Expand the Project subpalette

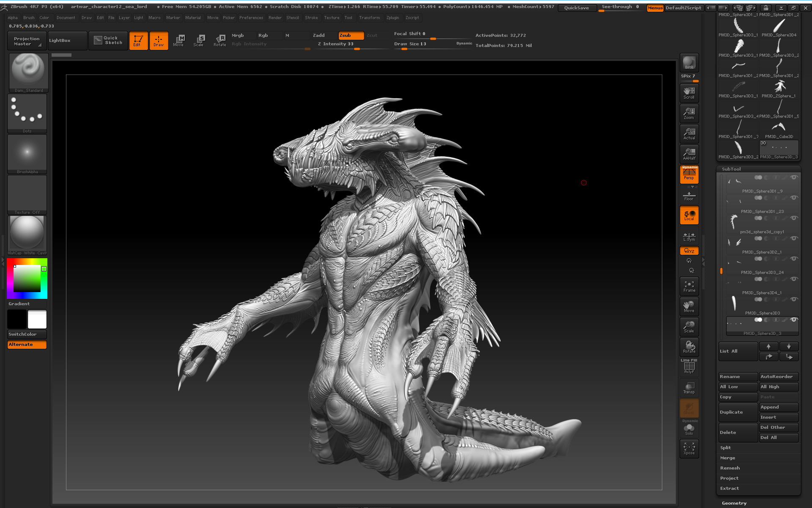click(x=729, y=478)
